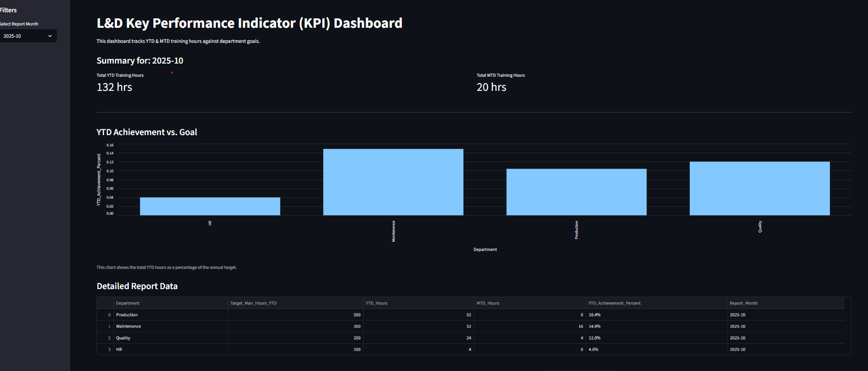Screen dimensions: 868x371
Task: Select the Production bar in the chart
Action: pyautogui.click(x=576, y=192)
